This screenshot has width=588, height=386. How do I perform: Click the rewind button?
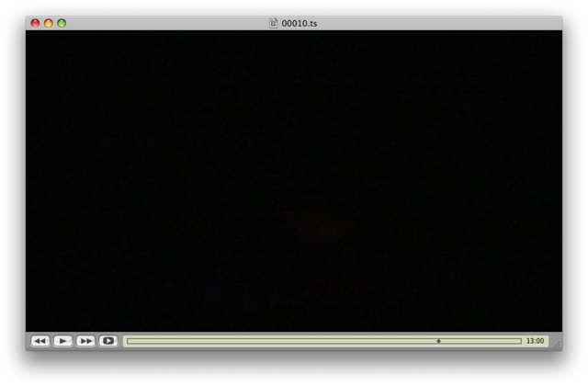tap(40, 341)
